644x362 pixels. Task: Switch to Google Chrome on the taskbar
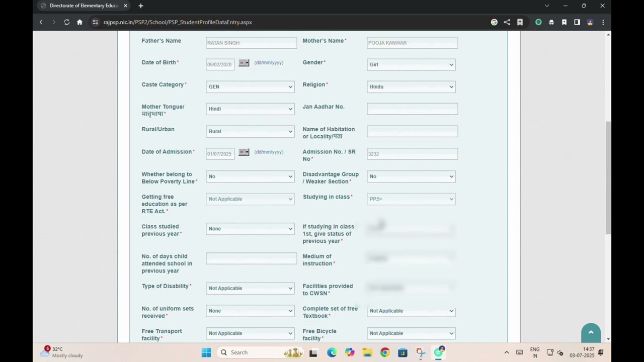(385, 352)
